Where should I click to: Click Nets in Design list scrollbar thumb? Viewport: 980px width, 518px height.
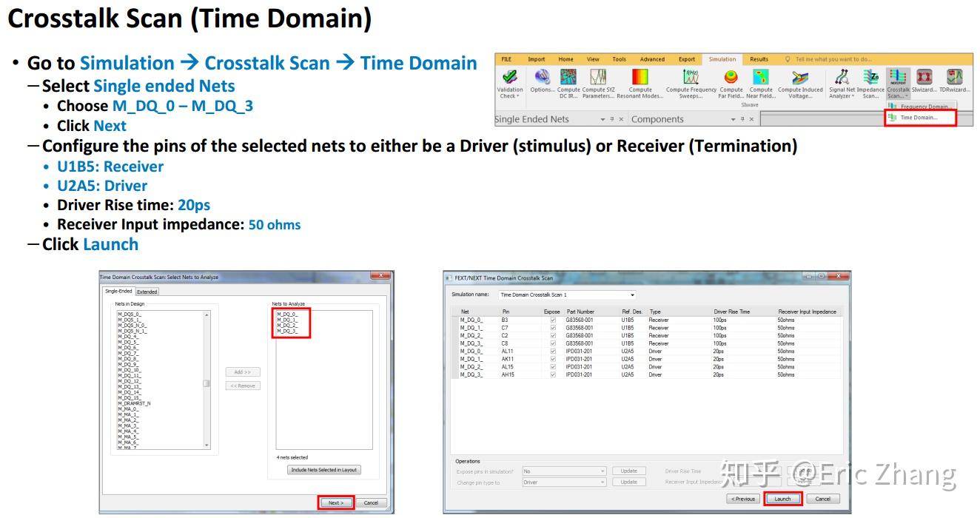point(207,383)
